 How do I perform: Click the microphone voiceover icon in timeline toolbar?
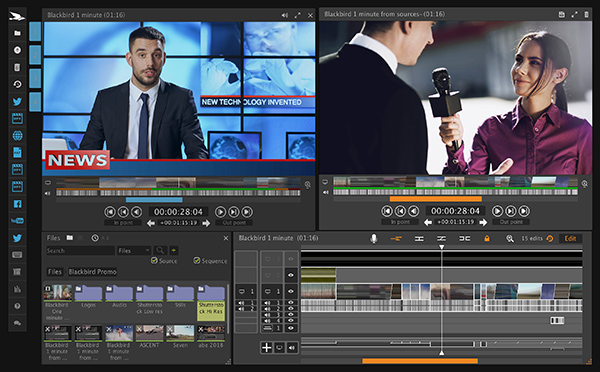pos(373,238)
